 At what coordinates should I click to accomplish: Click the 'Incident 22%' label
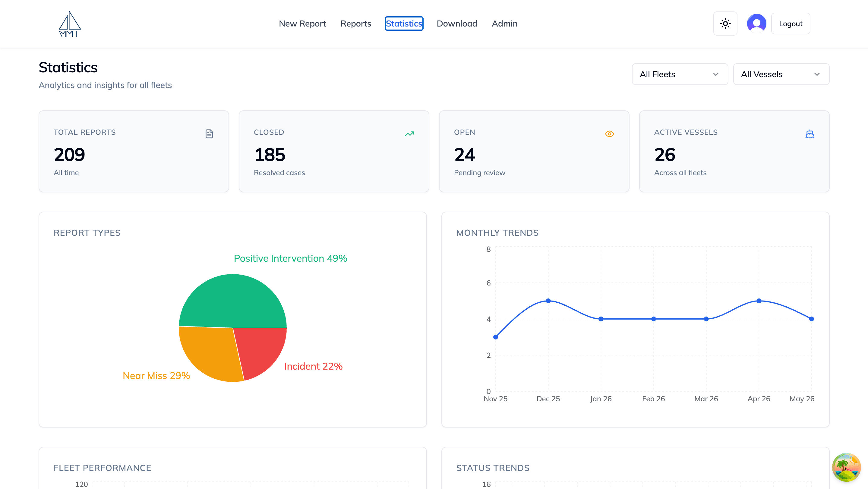pos(313,366)
